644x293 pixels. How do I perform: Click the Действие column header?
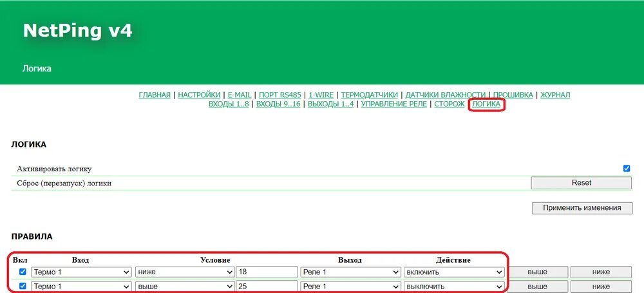[x=453, y=260]
